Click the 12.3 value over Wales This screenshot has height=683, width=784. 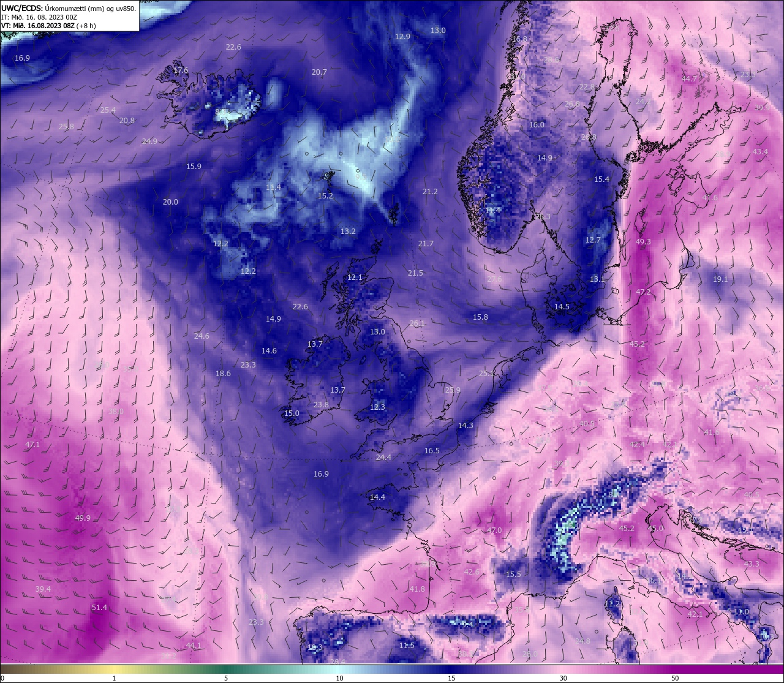pyautogui.click(x=377, y=407)
